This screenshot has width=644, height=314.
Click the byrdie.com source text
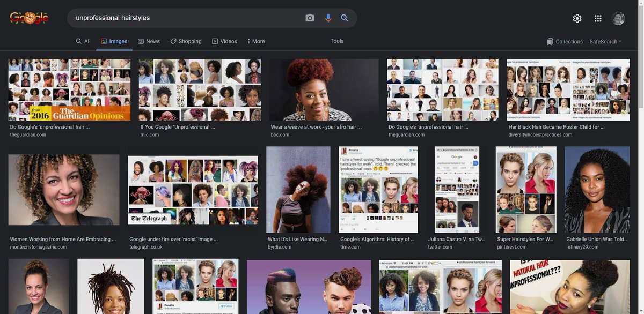point(280,247)
